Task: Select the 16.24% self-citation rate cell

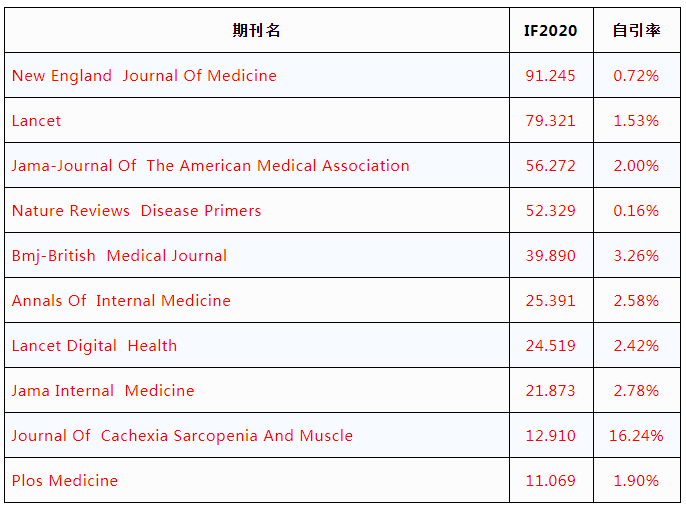Action: tap(636, 436)
